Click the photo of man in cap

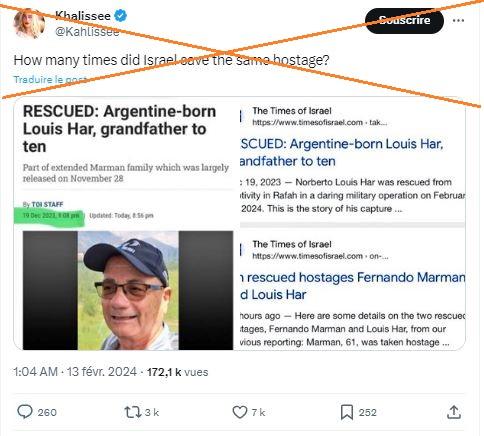click(x=128, y=290)
